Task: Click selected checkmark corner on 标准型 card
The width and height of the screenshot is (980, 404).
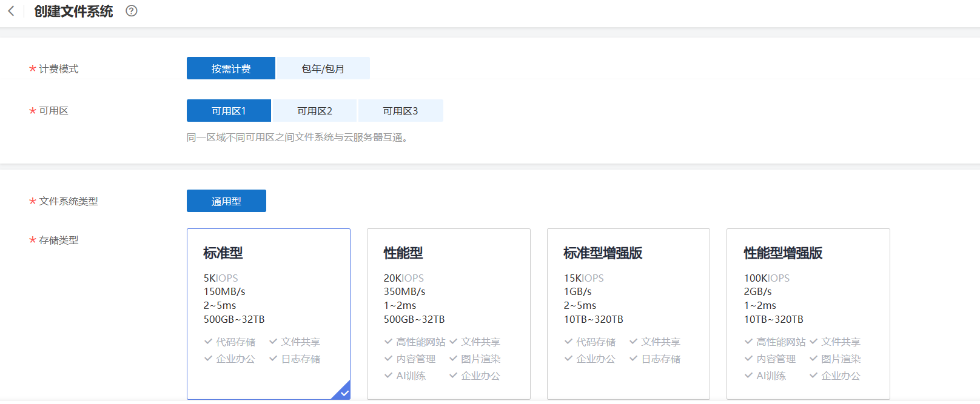Action: pos(343,392)
